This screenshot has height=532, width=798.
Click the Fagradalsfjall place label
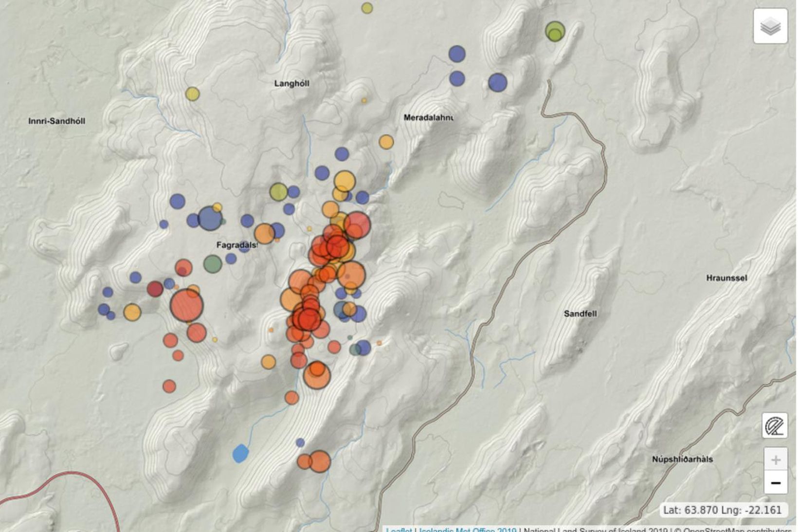(x=237, y=245)
